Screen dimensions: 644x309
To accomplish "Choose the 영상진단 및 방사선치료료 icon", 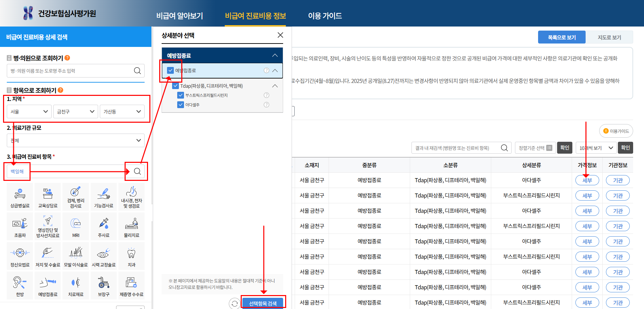I will pyautogui.click(x=48, y=226).
